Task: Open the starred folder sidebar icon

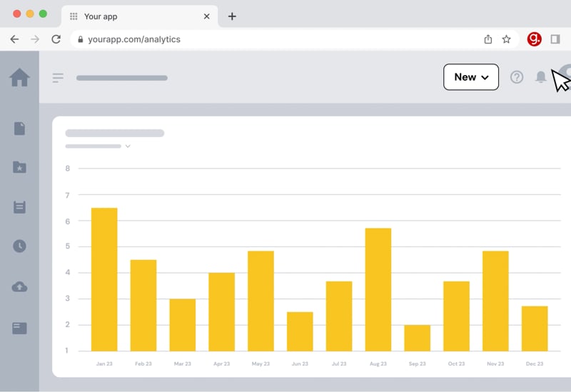Action: click(19, 167)
